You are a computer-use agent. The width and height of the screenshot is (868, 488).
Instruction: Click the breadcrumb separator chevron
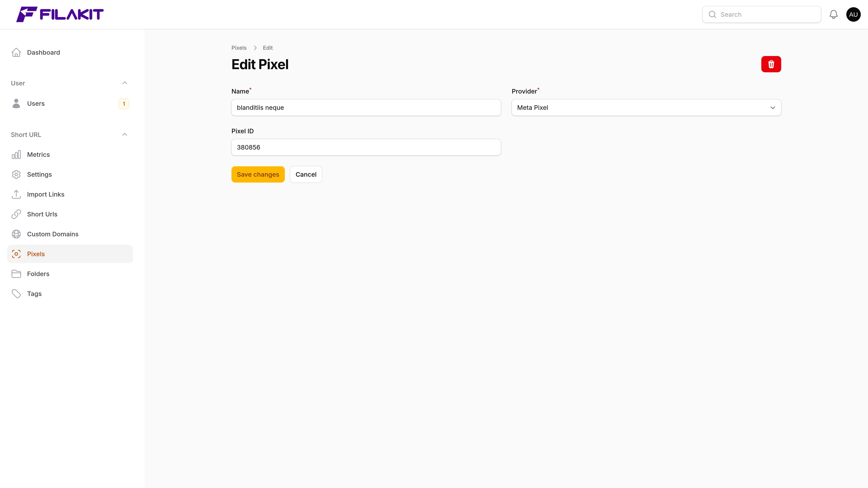pos(255,48)
